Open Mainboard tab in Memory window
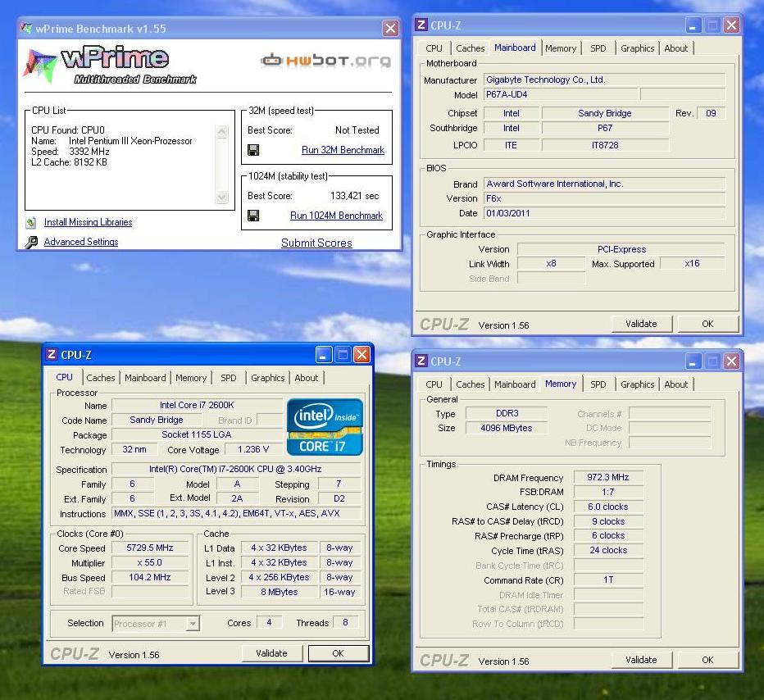Image resolution: width=764 pixels, height=700 pixels. point(515,384)
